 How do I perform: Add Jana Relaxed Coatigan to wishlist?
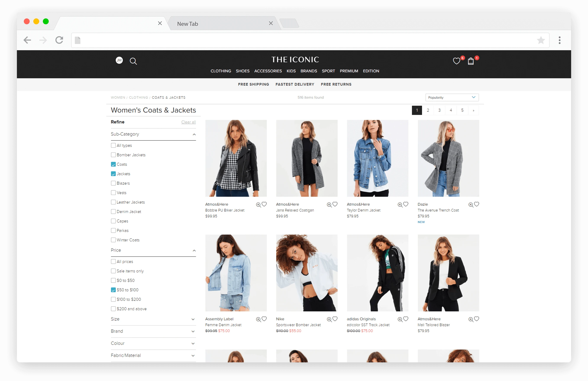(x=335, y=204)
